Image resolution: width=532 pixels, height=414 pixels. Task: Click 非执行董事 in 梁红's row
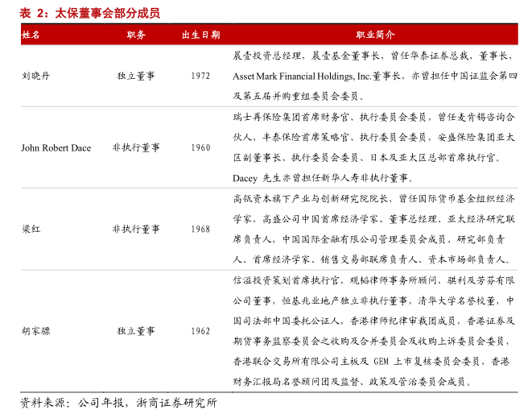pos(136,229)
